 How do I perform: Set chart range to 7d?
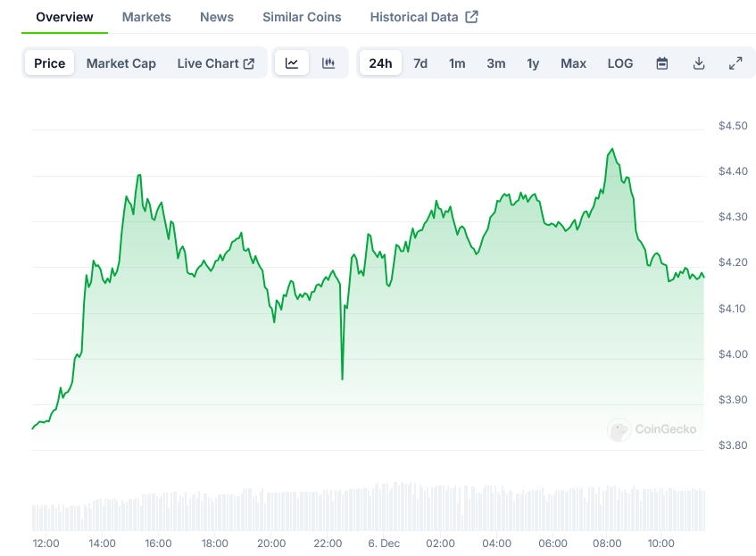point(420,63)
